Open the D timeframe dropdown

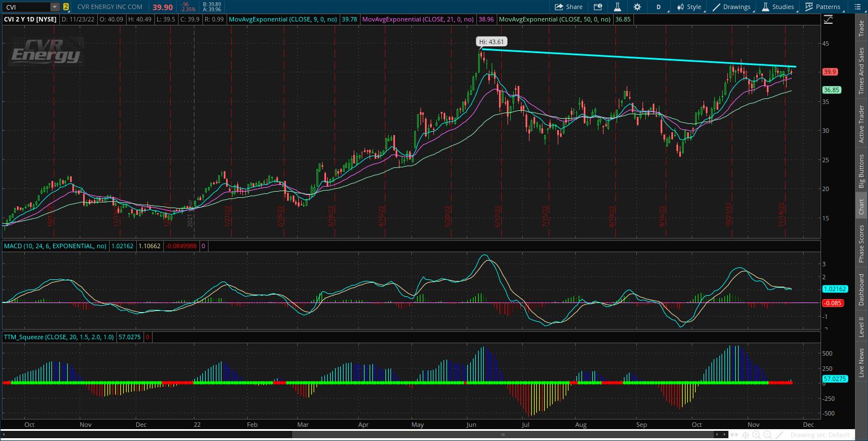(x=659, y=7)
